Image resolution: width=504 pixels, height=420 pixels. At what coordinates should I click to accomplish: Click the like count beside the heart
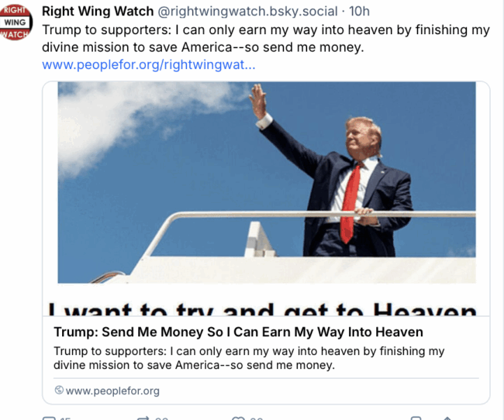(x=256, y=418)
